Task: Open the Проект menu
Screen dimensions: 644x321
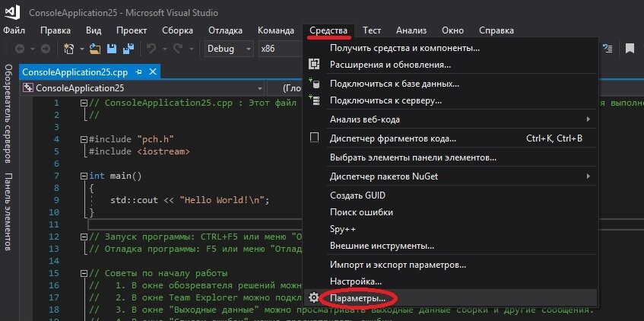Action: pyautogui.click(x=132, y=30)
